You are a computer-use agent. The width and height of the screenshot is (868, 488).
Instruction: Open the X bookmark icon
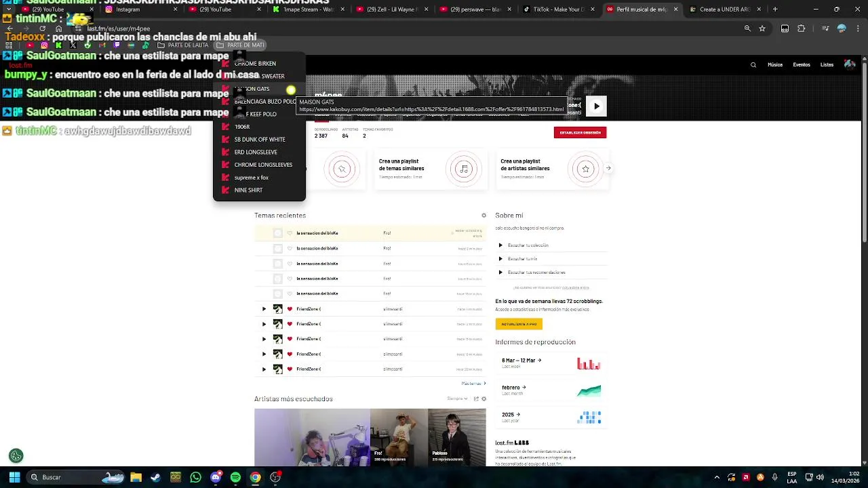tap(73, 45)
